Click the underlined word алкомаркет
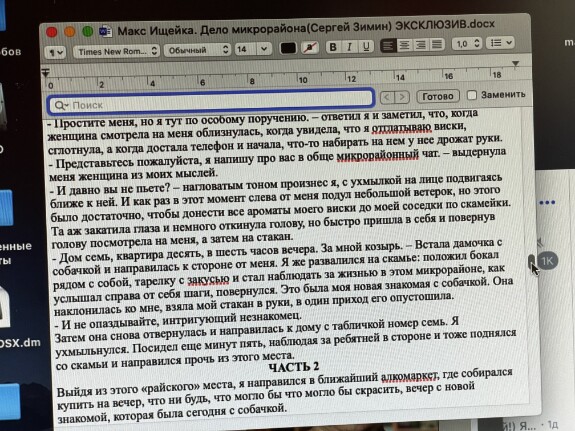Image resolution: width=575 pixels, height=431 pixels. coord(409,376)
